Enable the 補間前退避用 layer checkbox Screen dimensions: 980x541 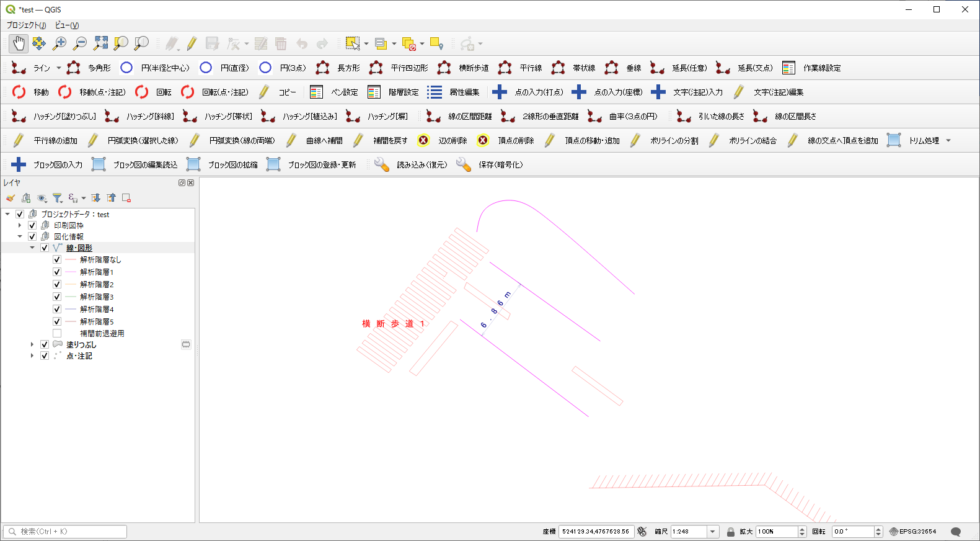(x=57, y=333)
